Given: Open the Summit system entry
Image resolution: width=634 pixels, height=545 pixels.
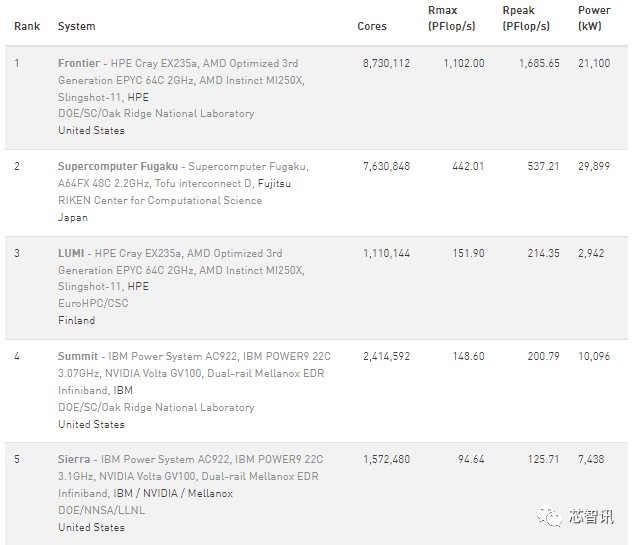Looking at the screenshot, I should pos(78,356).
